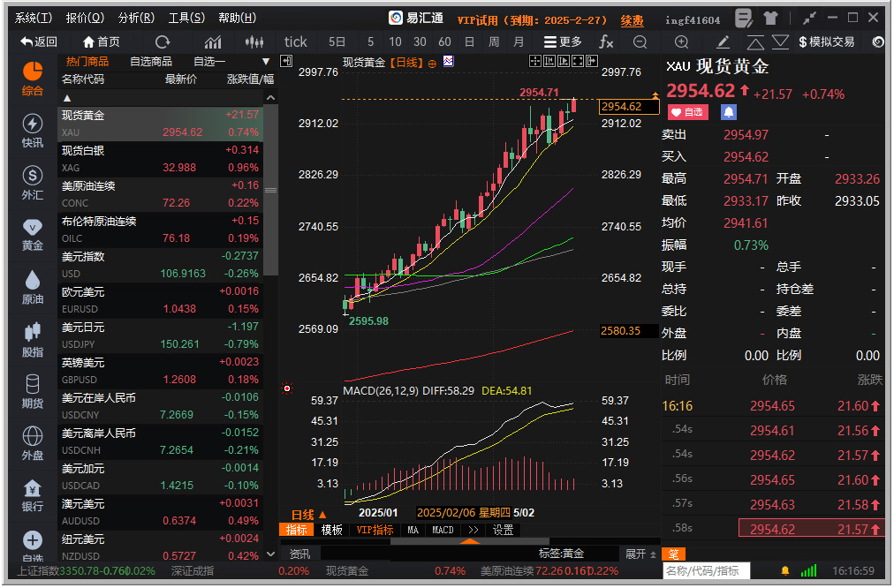The height and width of the screenshot is (588, 894).
Task: Click the alert bell in the status bar
Action: [x=785, y=572]
